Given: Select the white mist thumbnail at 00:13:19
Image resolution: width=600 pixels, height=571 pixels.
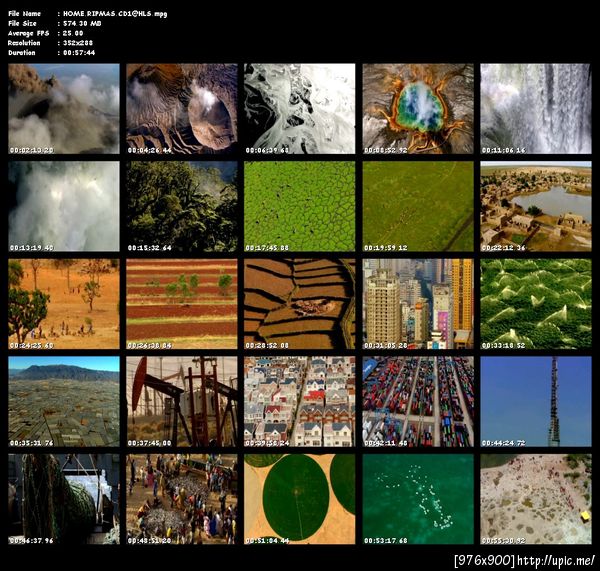Looking at the screenshot, I should 64,206.
